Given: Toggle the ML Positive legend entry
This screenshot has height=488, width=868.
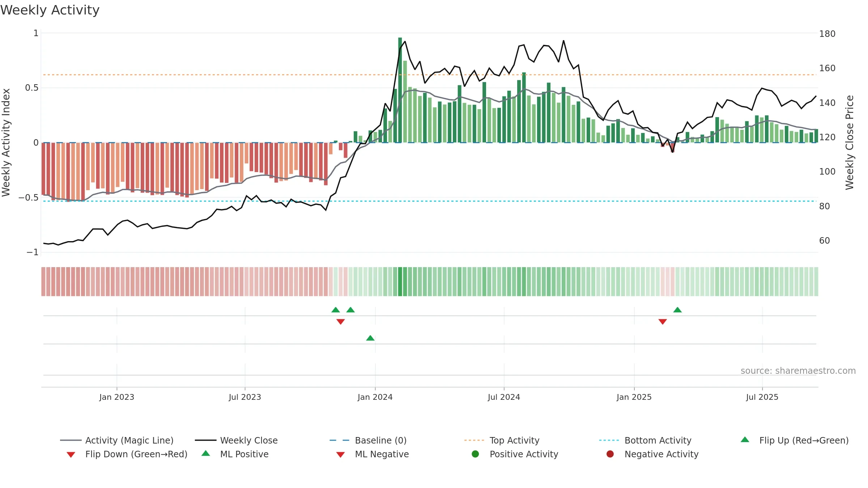Looking at the screenshot, I should point(235,454).
